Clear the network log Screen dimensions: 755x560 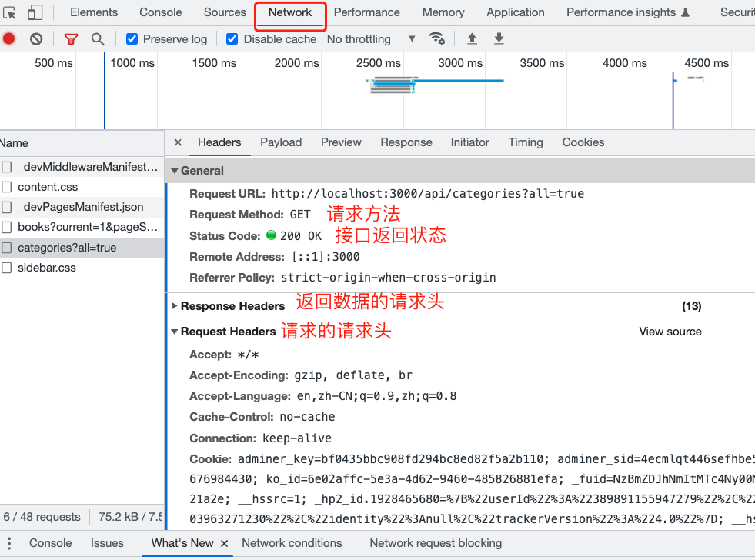click(36, 39)
